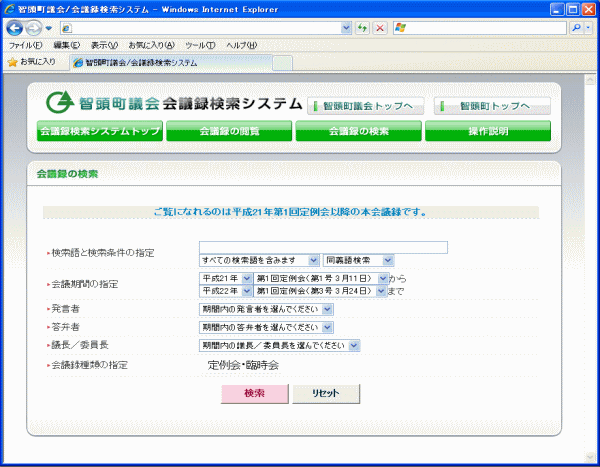Click the green 智頭町議会 logo icon
Viewport: 600px width, 467px height.
pos(60,102)
